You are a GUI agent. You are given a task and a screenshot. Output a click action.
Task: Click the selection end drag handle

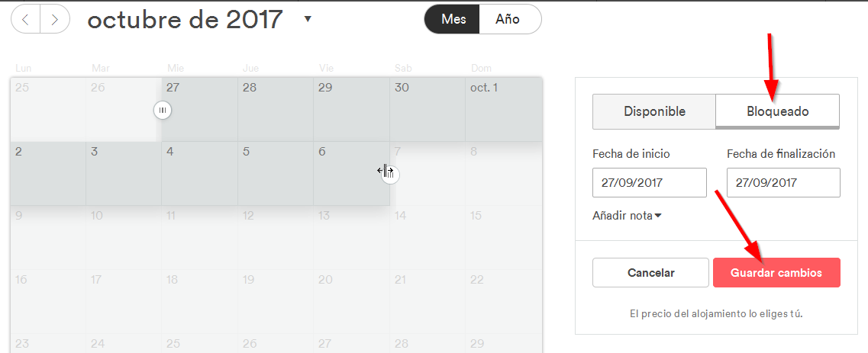click(x=390, y=175)
